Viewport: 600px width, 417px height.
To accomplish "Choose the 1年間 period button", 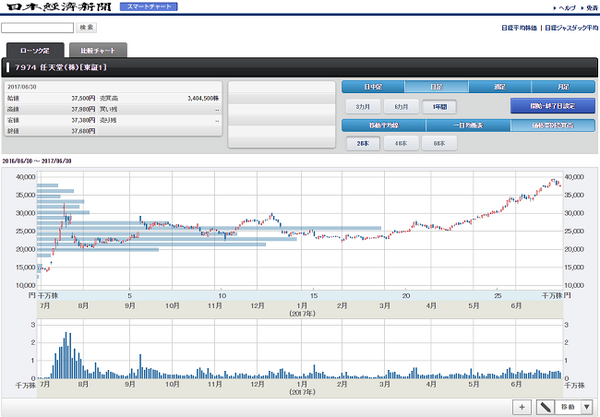I will [439, 107].
